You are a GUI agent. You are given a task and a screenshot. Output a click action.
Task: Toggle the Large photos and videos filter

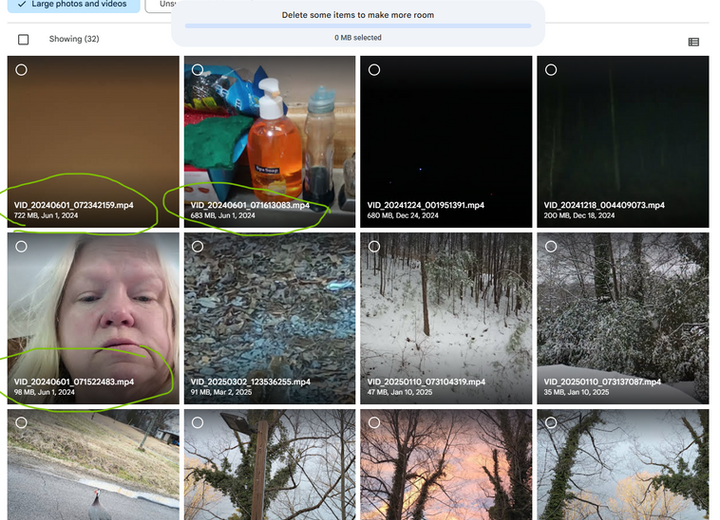coord(73,5)
